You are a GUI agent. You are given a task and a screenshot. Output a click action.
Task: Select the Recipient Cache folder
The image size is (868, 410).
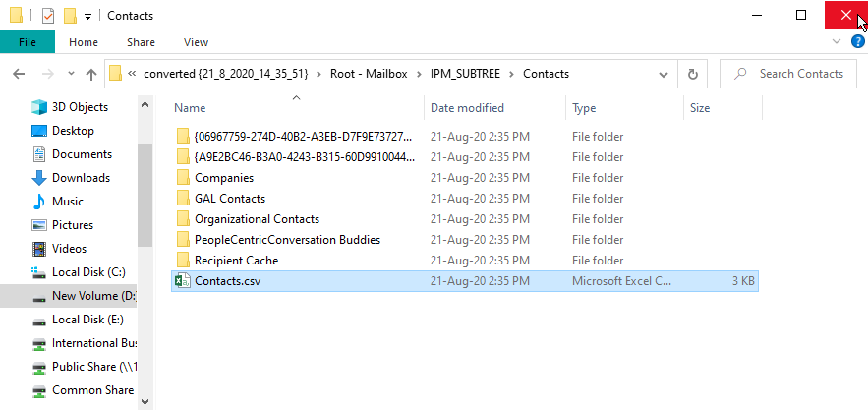coord(236,261)
